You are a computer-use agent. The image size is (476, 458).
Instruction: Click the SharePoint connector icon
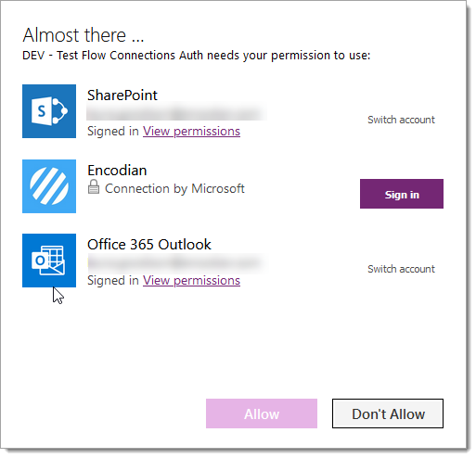tap(49, 111)
